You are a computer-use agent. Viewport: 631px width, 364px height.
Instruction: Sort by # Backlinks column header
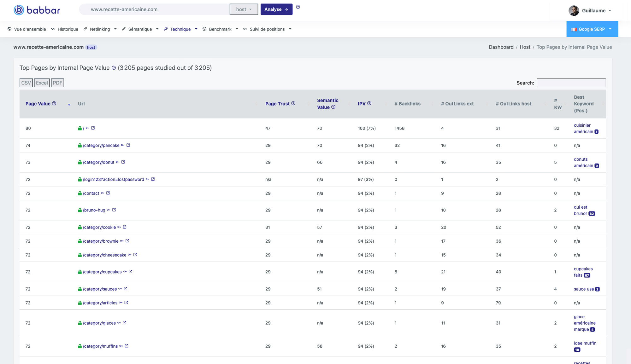pyautogui.click(x=407, y=104)
